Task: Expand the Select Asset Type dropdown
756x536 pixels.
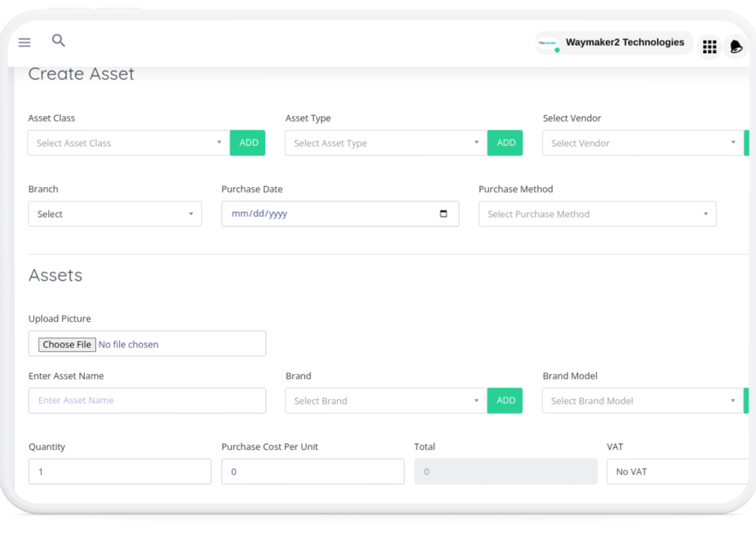Action: 386,143
